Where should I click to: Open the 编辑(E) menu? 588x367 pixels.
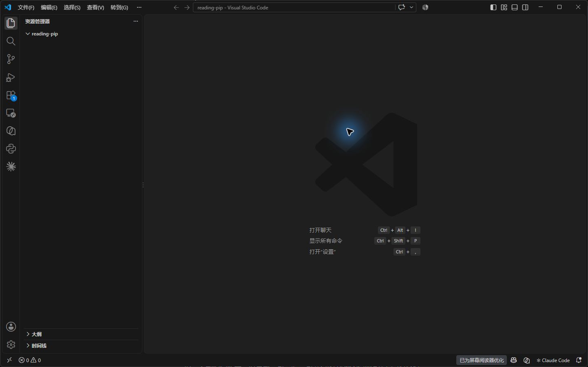(x=49, y=7)
